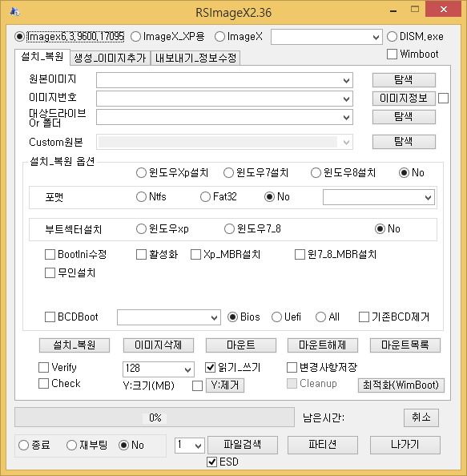
Task: Open the 파티션 button
Action: 323,445
